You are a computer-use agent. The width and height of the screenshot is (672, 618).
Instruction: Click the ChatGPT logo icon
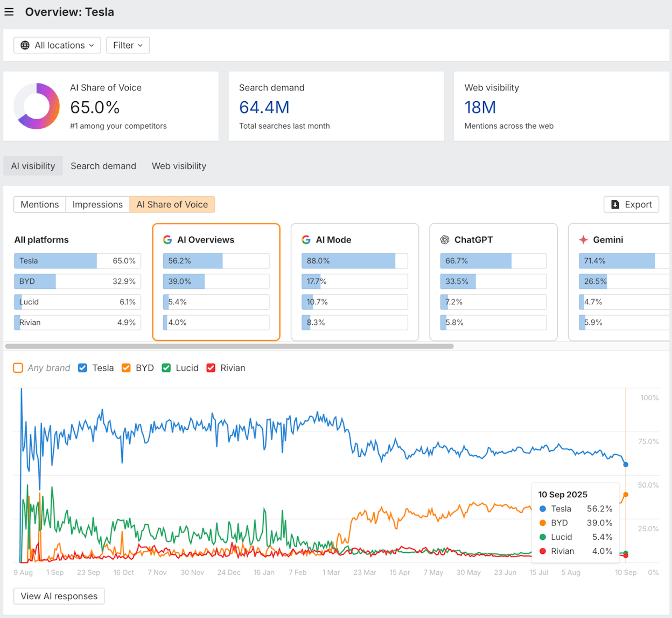pos(445,240)
